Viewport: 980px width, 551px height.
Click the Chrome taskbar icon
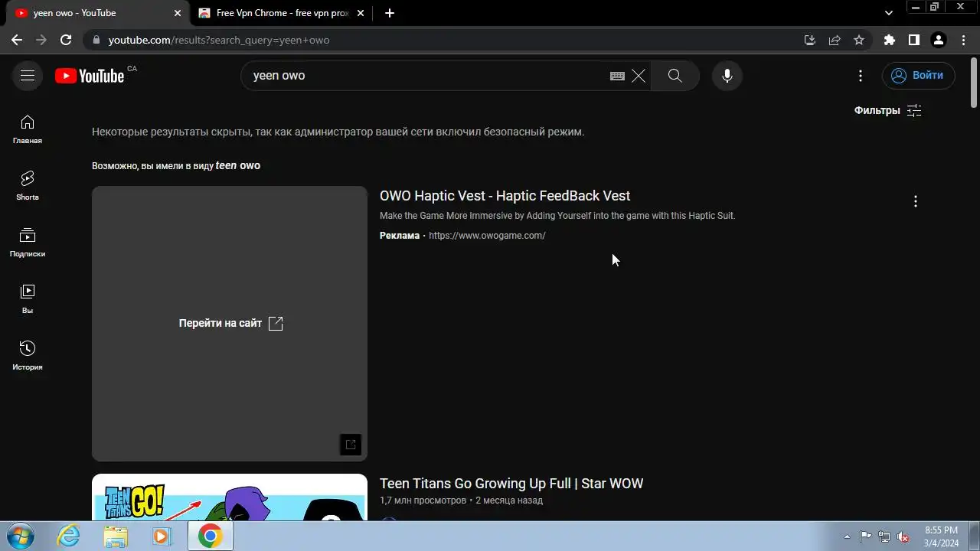[x=210, y=536]
